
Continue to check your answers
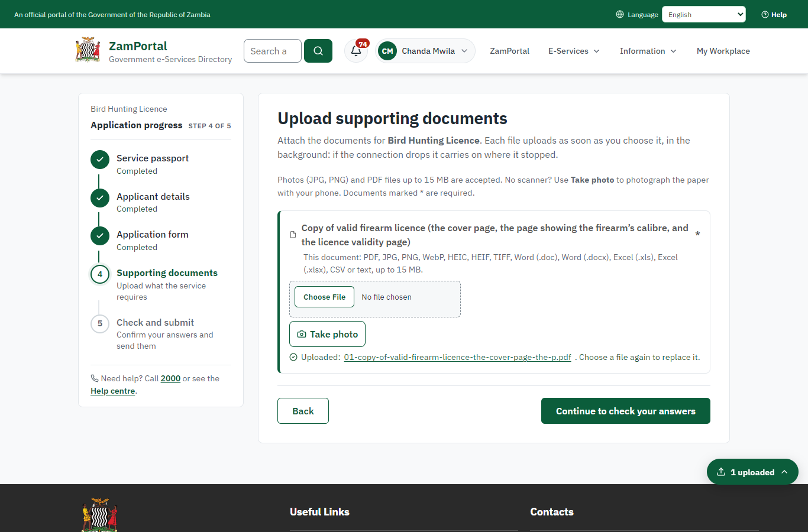(625, 411)
